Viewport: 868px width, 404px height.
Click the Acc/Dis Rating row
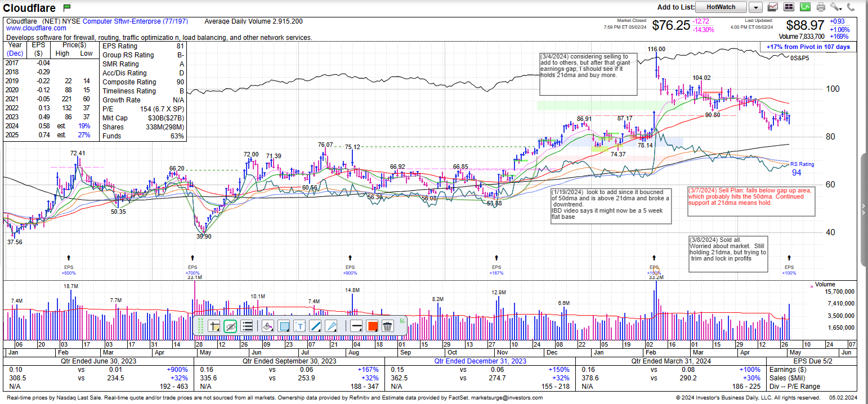(x=143, y=73)
